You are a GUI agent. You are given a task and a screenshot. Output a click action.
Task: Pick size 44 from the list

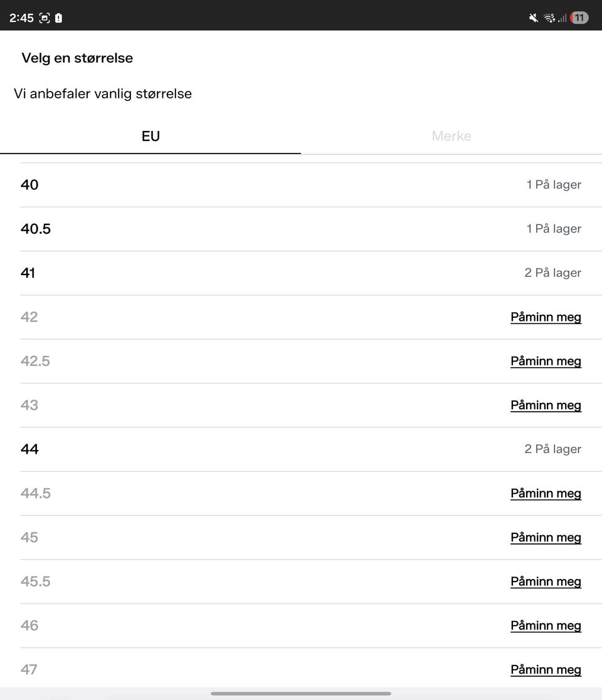point(301,449)
